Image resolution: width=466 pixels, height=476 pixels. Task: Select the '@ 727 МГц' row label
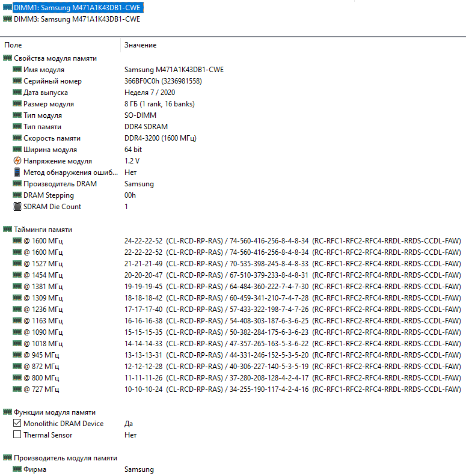click(41, 389)
